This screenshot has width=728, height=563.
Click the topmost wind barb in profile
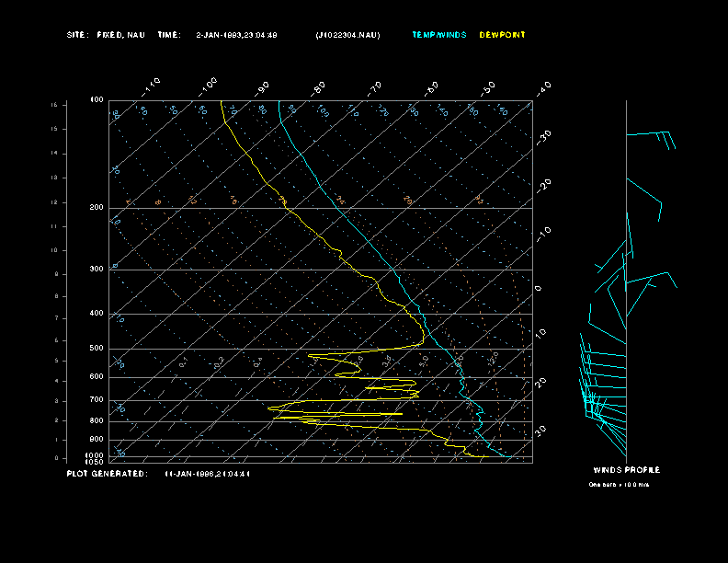(651, 134)
